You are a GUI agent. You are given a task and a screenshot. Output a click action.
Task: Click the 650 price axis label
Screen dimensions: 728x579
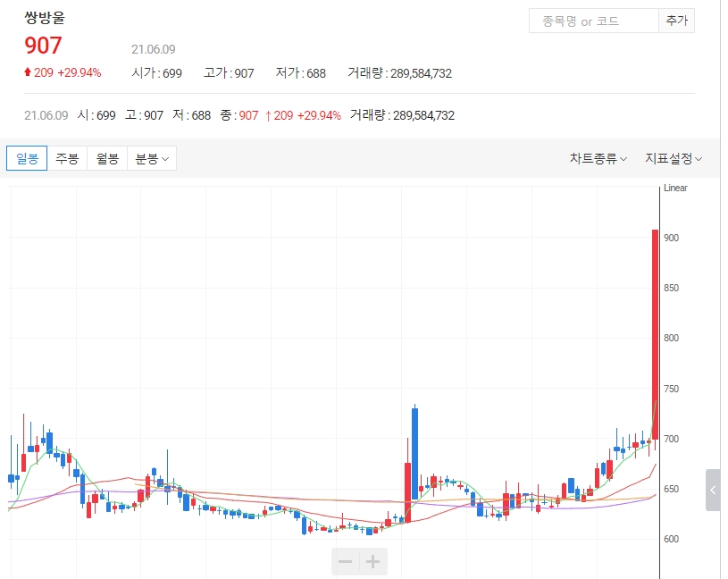[672, 489]
